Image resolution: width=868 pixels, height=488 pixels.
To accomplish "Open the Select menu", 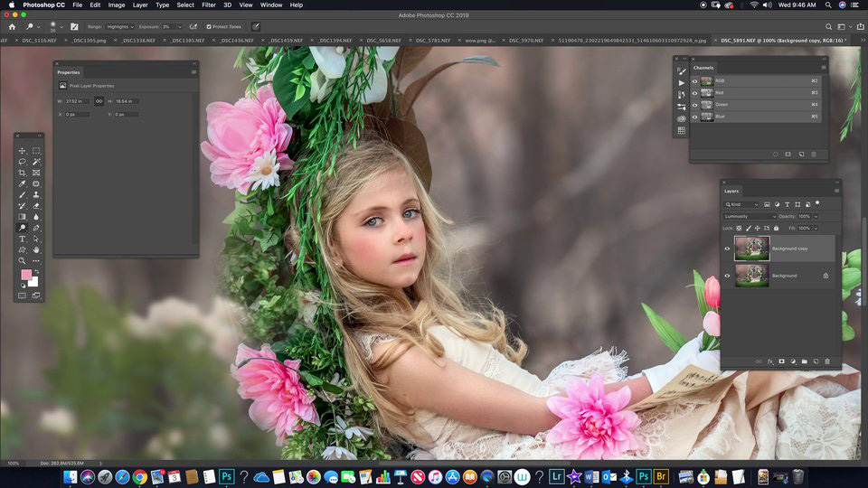I will [x=185, y=5].
